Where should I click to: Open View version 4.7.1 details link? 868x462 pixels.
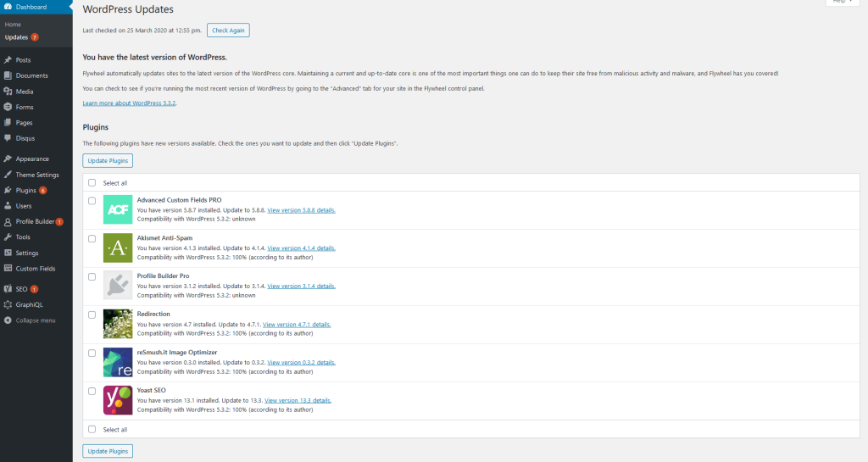[297, 324]
